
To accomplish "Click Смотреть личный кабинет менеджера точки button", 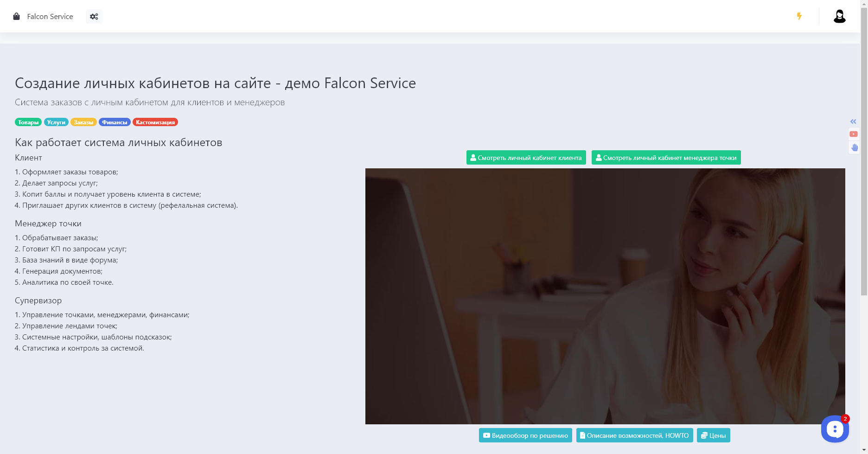I will point(666,158).
